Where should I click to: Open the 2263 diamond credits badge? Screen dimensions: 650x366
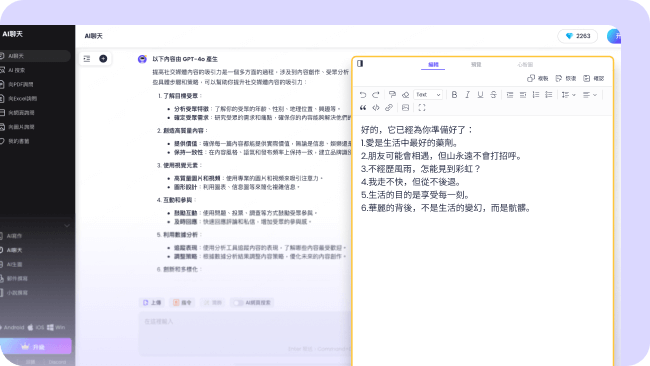click(578, 36)
